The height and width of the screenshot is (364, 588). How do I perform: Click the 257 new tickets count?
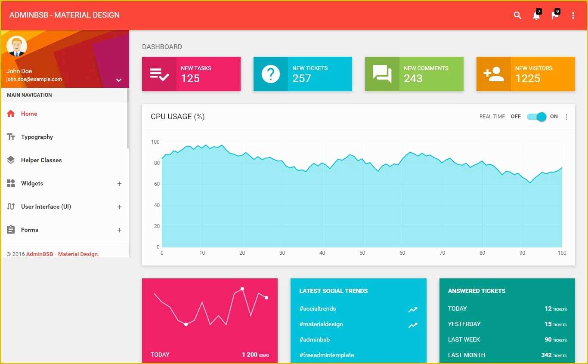(x=302, y=79)
